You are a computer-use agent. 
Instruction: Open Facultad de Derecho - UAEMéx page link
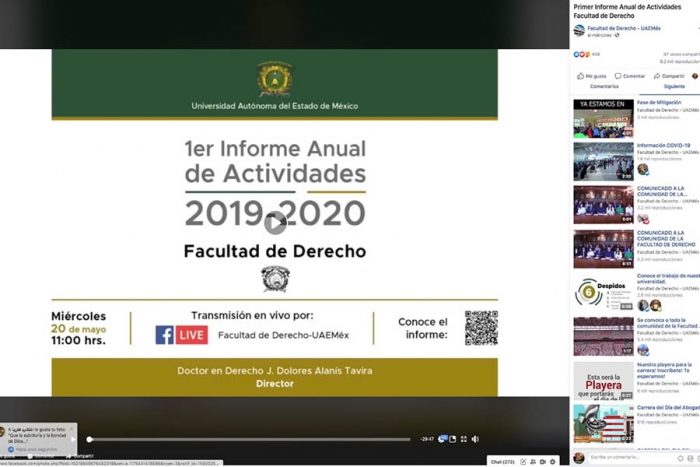[x=624, y=28]
